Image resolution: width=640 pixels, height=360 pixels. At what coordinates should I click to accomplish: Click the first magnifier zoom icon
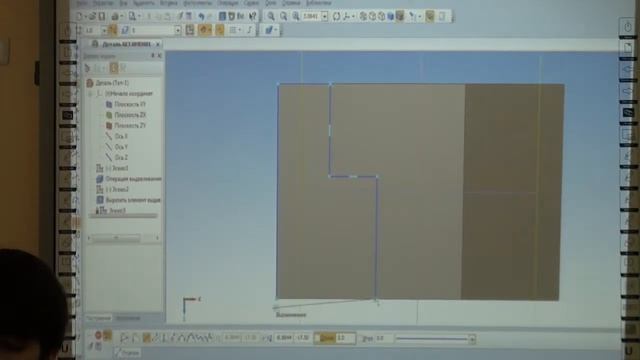[x=271, y=16]
